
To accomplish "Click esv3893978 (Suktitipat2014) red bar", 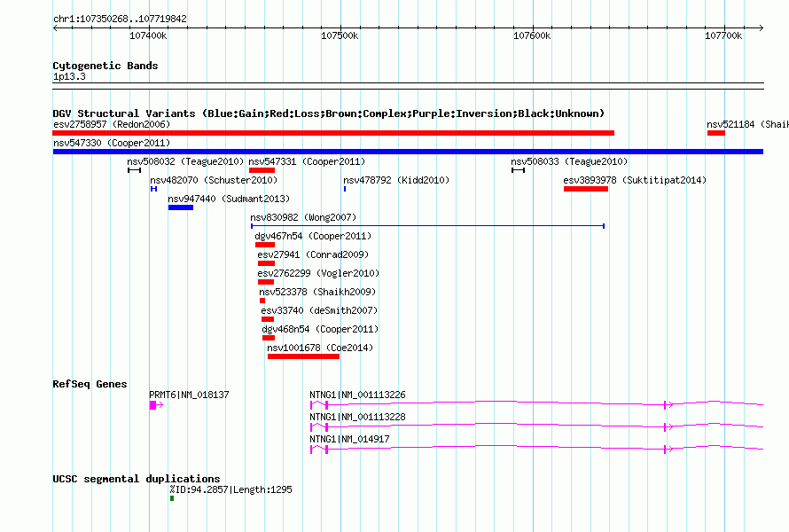I will 586,189.
